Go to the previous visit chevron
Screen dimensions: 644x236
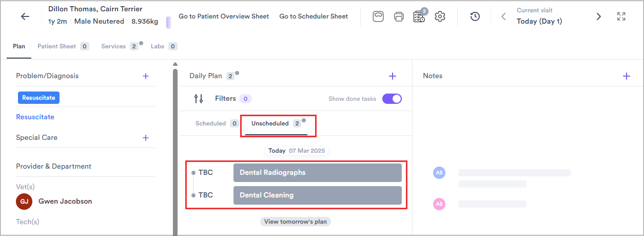pyautogui.click(x=503, y=16)
